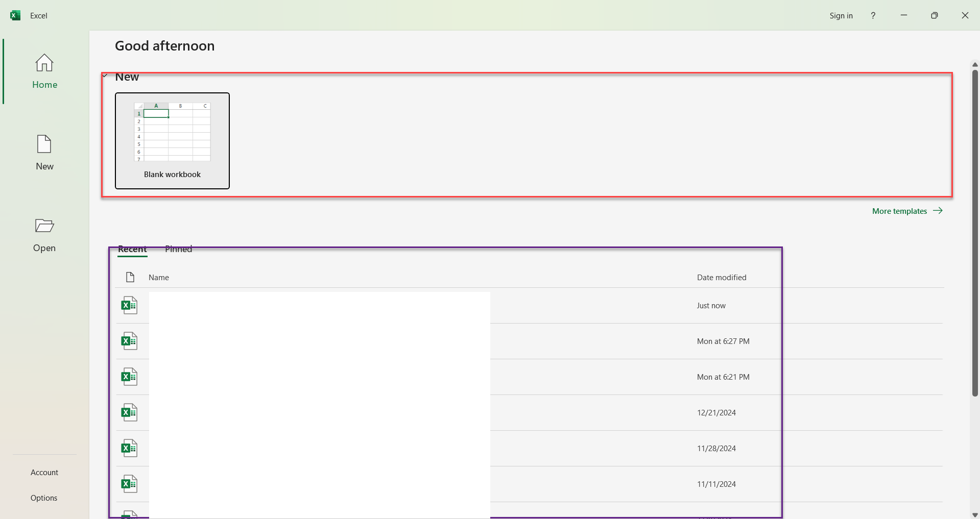The width and height of the screenshot is (980, 519).
Task: Switch to the Recent tab
Action: pyautogui.click(x=132, y=249)
